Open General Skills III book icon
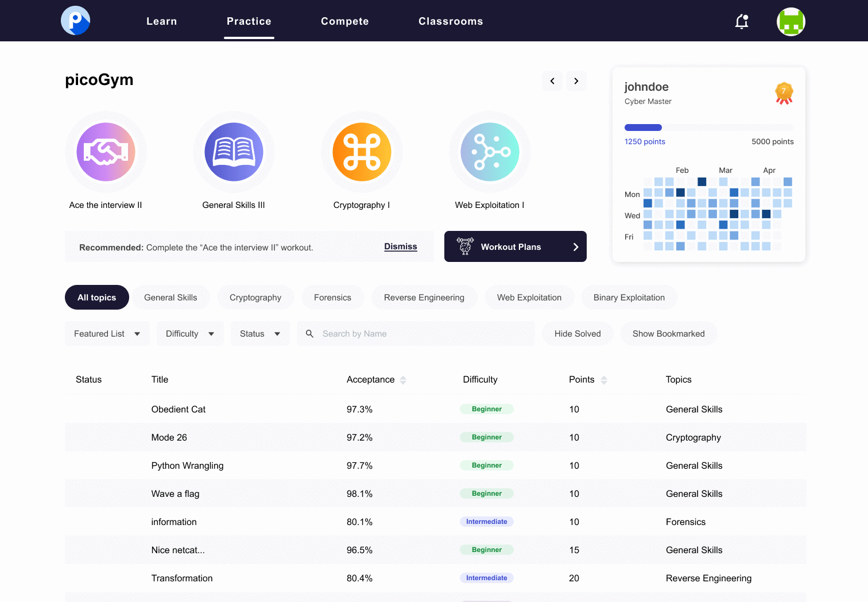Viewport: 868px width, 602px height. [x=234, y=152]
